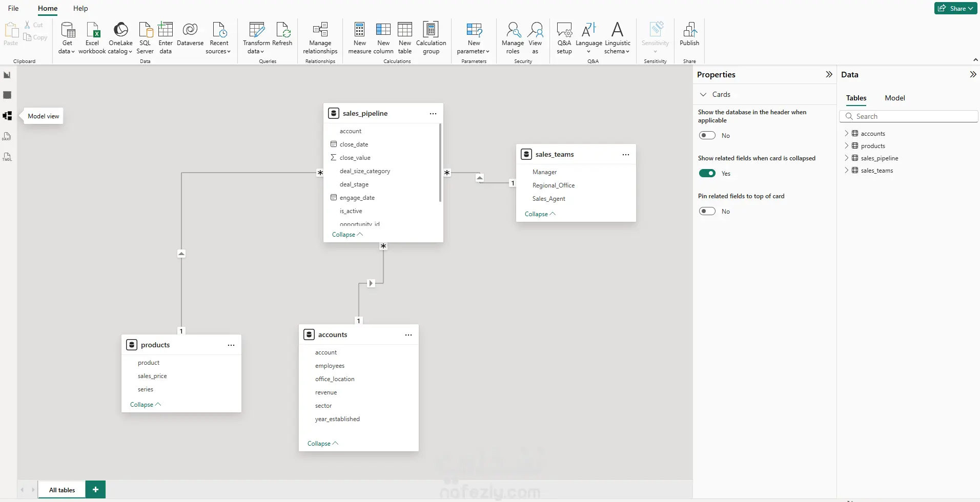Connect to Dataverse

190,34
